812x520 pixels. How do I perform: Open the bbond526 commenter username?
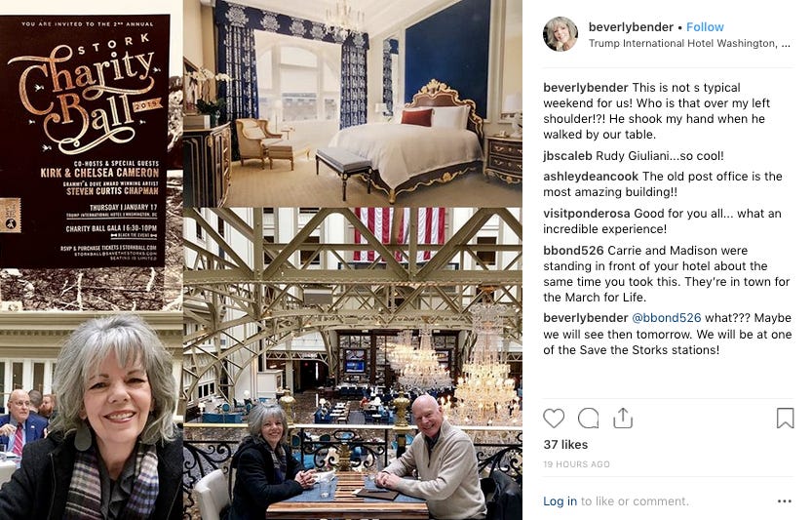(573, 251)
